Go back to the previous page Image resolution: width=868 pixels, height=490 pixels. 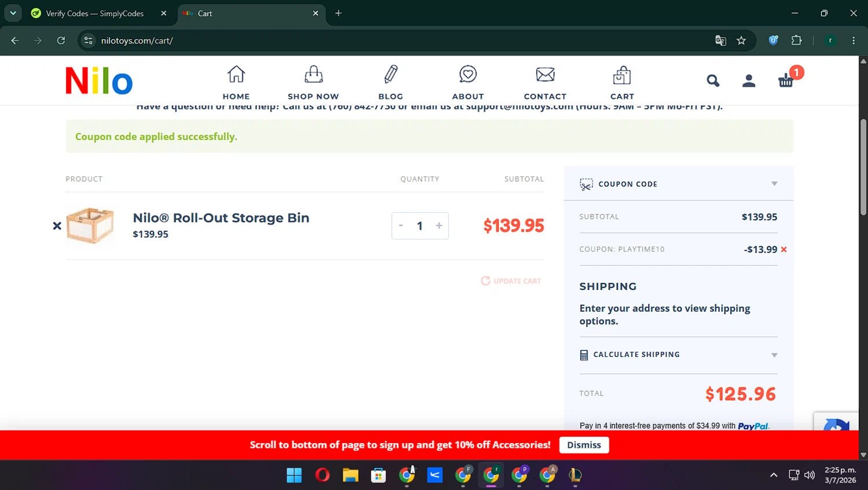point(15,40)
